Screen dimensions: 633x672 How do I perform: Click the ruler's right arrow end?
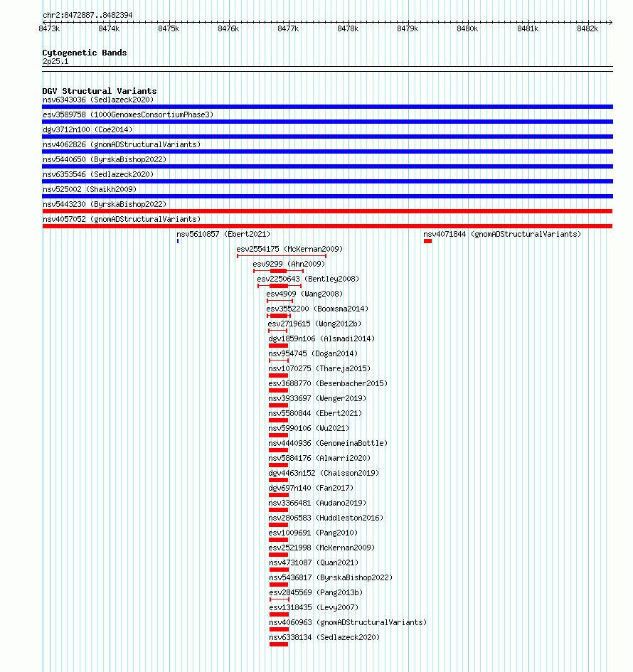click(610, 22)
